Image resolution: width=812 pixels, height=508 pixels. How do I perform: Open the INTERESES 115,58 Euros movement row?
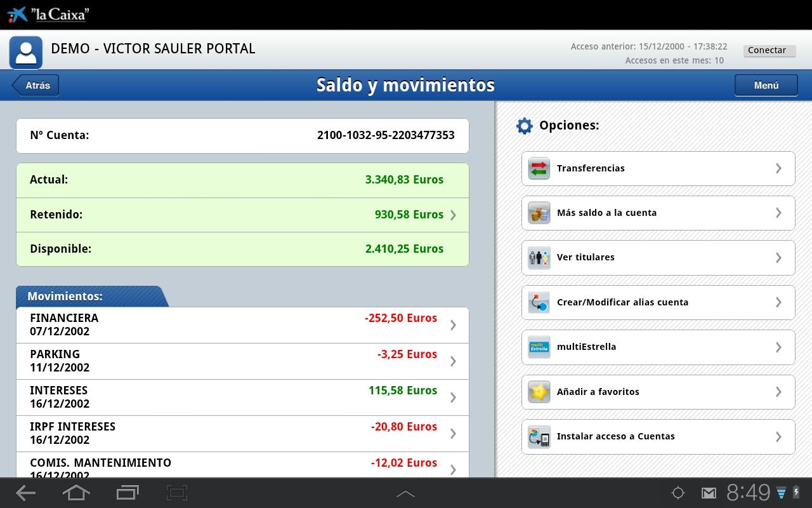(x=242, y=398)
